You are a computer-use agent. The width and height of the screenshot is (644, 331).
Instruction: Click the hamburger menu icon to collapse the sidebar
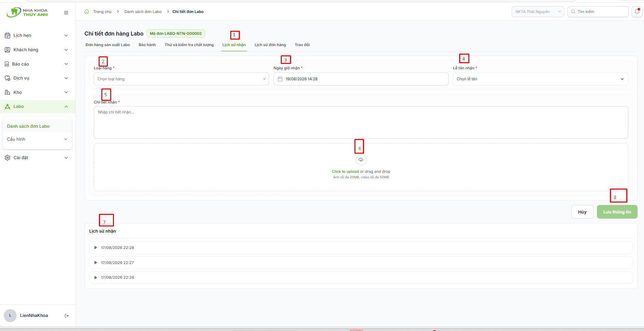66,13
